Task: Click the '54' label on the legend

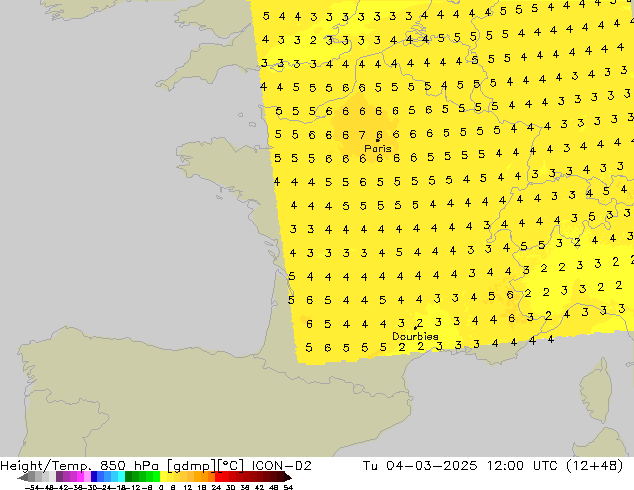Action: pos(288,487)
